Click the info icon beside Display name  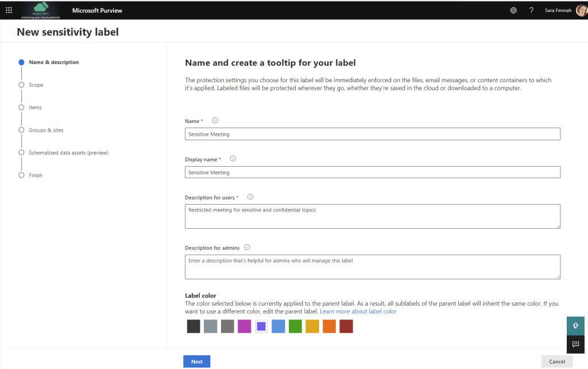(x=233, y=159)
